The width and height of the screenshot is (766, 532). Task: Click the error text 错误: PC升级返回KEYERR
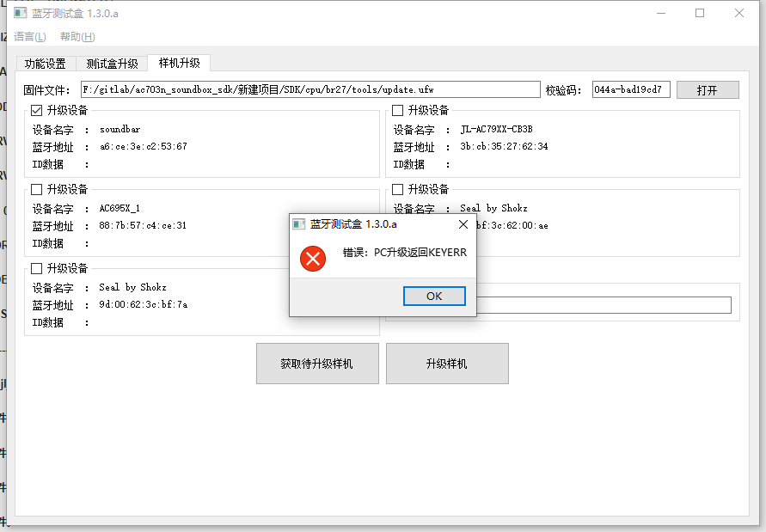(x=405, y=253)
